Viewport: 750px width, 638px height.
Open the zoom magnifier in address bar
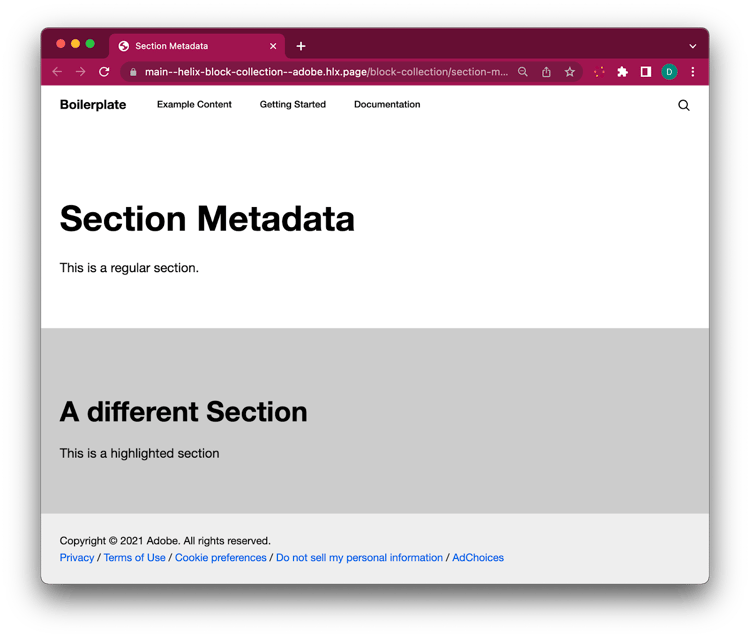click(522, 72)
